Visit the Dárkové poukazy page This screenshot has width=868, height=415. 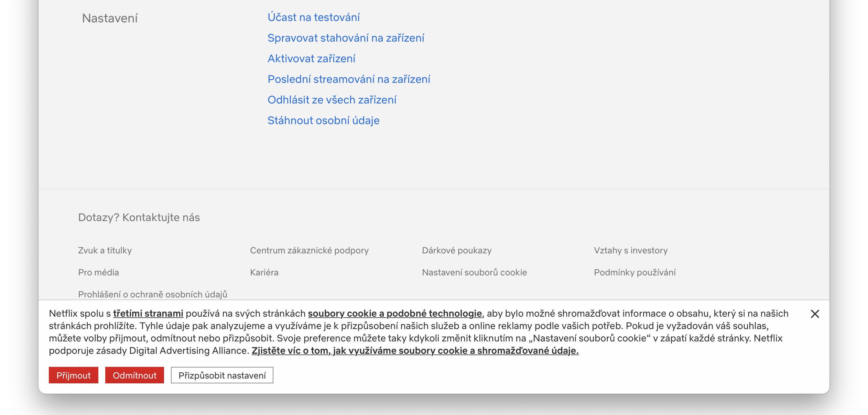pos(457,250)
